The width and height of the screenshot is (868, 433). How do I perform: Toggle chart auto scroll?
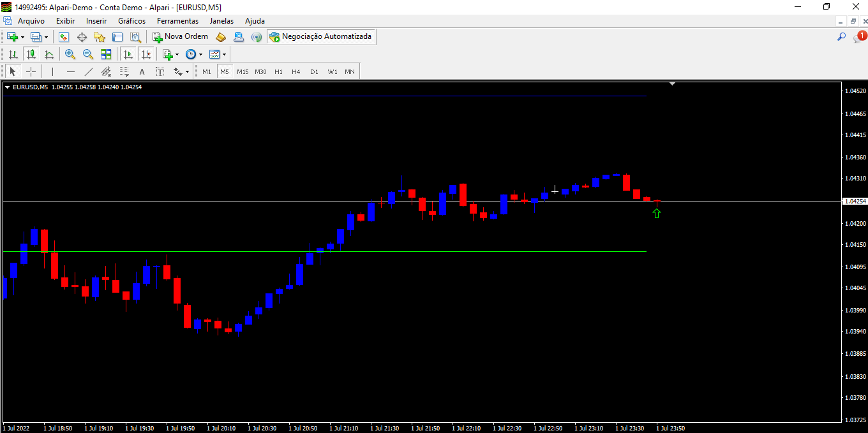(x=128, y=54)
